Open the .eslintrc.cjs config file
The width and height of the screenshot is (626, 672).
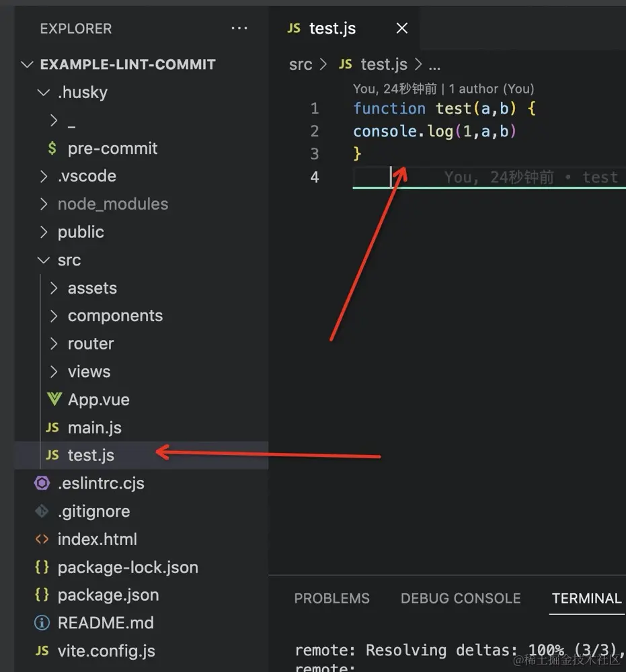101,483
